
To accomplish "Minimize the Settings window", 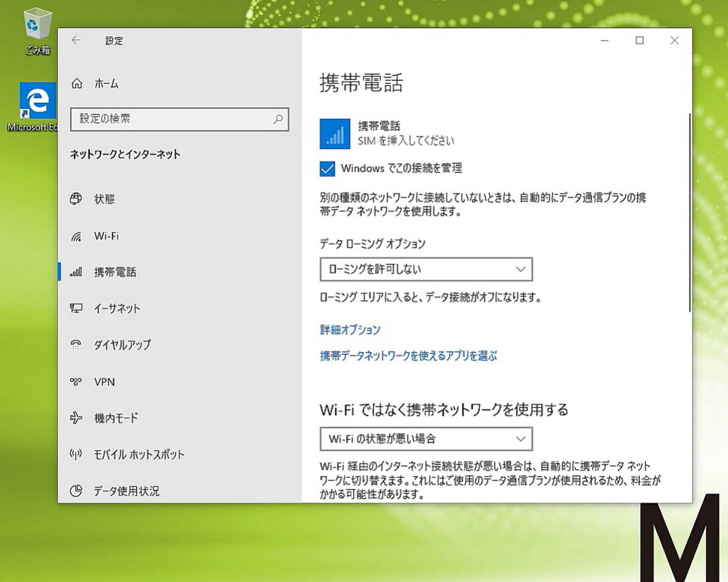I will tap(605, 41).
